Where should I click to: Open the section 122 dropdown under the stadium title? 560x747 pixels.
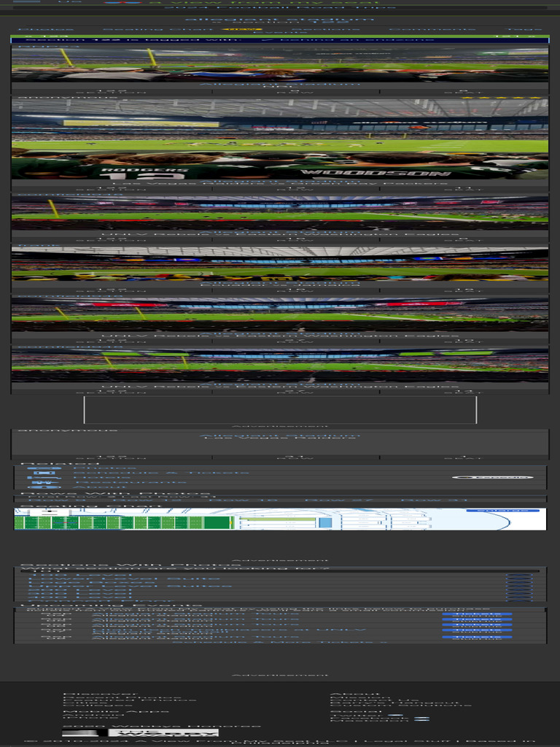(x=280, y=22)
